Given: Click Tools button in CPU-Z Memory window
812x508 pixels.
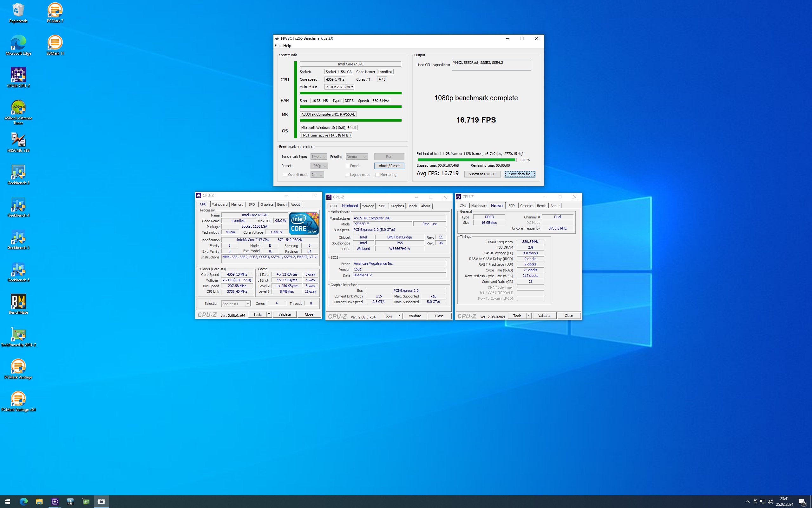Looking at the screenshot, I should tap(517, 316).
